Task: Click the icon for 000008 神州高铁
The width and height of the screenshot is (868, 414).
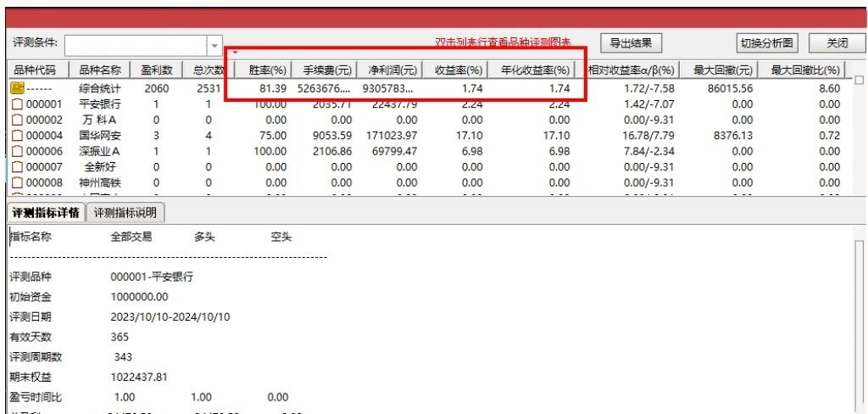Action: (16, 182)
